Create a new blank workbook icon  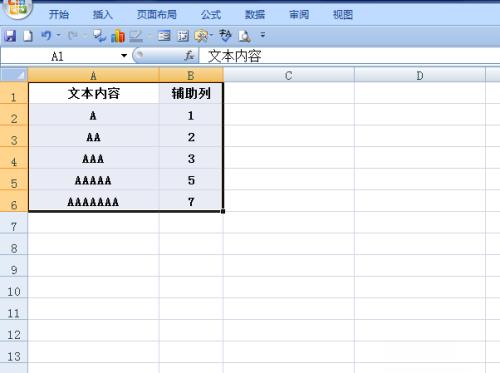[x=28, y=36]
